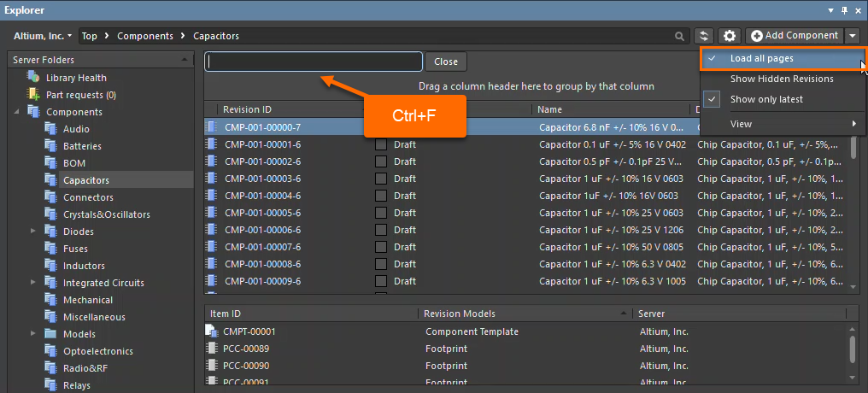
Task: Click the plus icon on Add Component
Action: [x=757, y=36]
